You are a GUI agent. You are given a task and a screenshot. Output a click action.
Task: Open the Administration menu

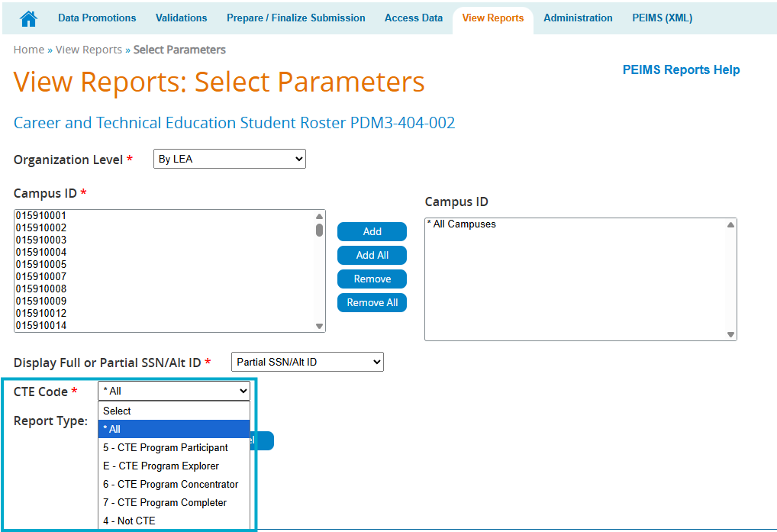click(578, 18)
